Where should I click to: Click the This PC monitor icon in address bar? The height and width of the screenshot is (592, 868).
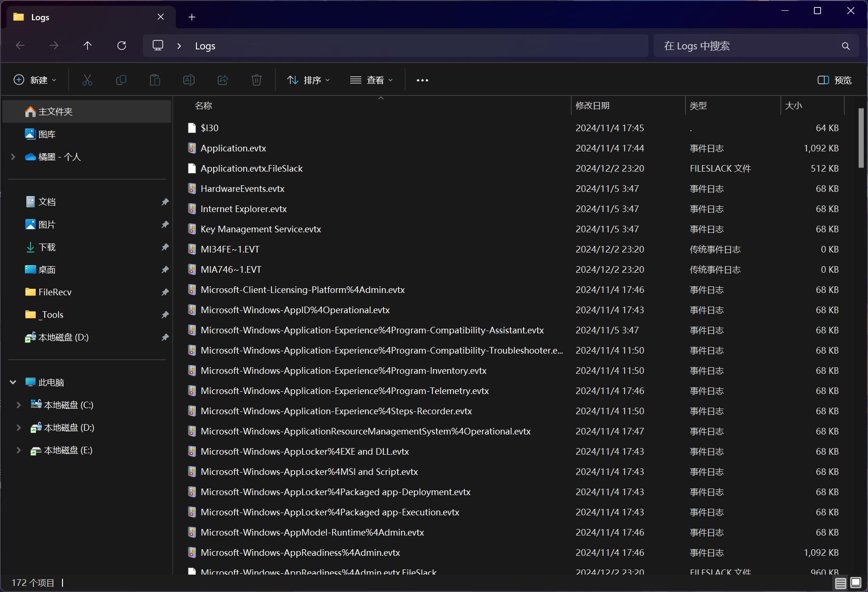158,46
